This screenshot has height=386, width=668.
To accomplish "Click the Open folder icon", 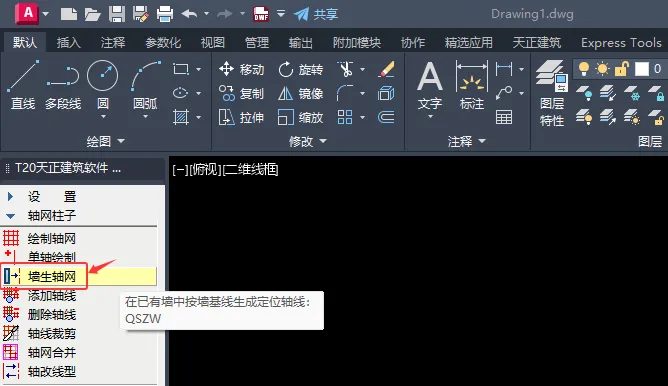I will click(92, 14).
